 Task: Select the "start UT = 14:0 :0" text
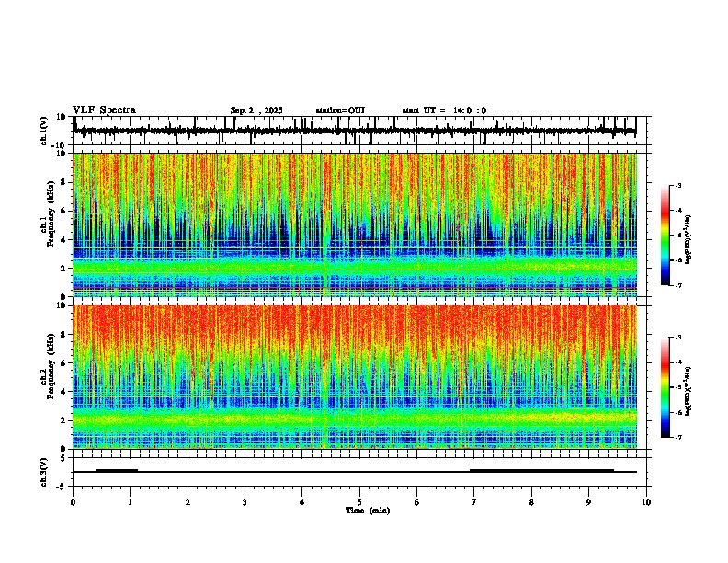point(444,110)
